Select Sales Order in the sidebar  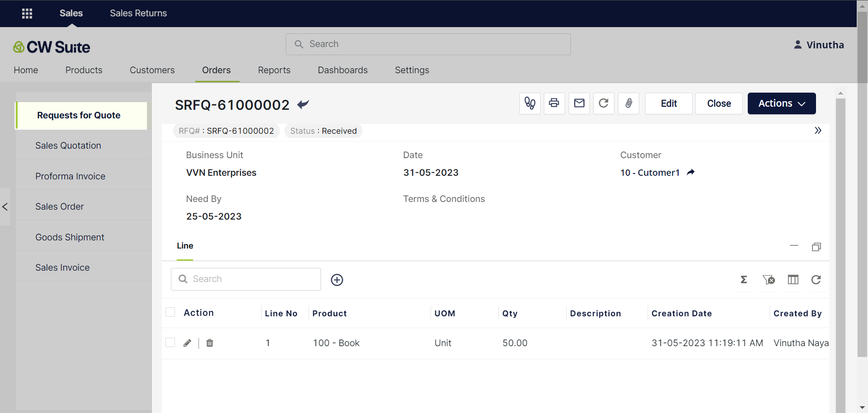tap(60, 206)
